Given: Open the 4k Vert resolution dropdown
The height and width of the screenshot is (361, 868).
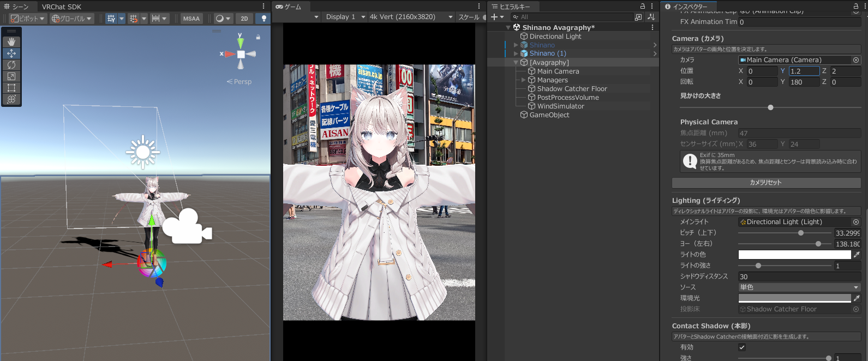Looking at the screenshot, I should pos(411,17).
